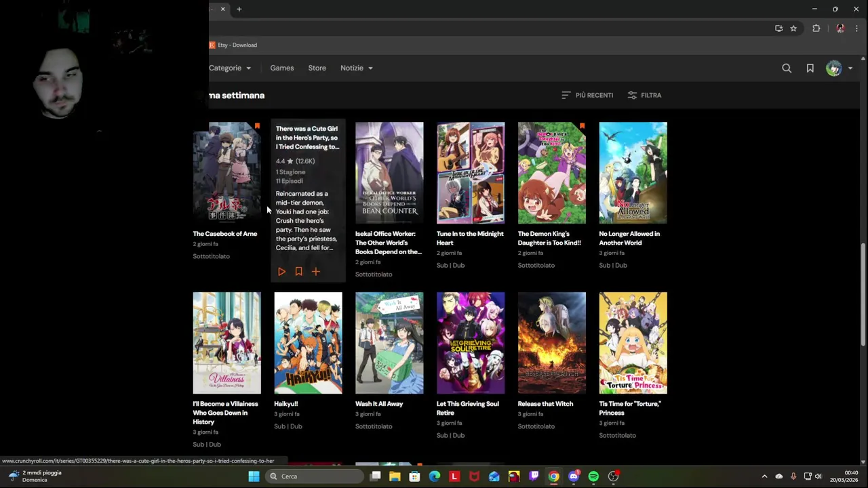The width and height of the screenshot is (868, 488).
Task: Open the Windows Start menu
Action: tap(254, 476)
